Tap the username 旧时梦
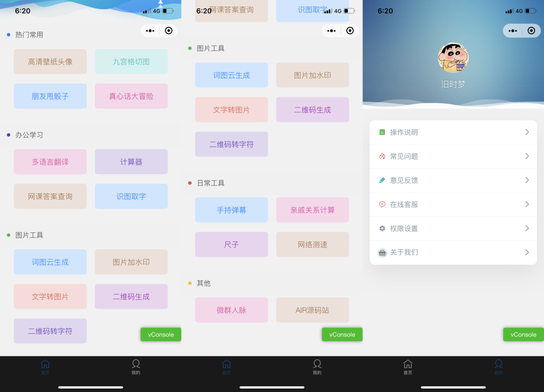Screen dimensions: 544x392 pyautogui.click(x=453, y=84)
